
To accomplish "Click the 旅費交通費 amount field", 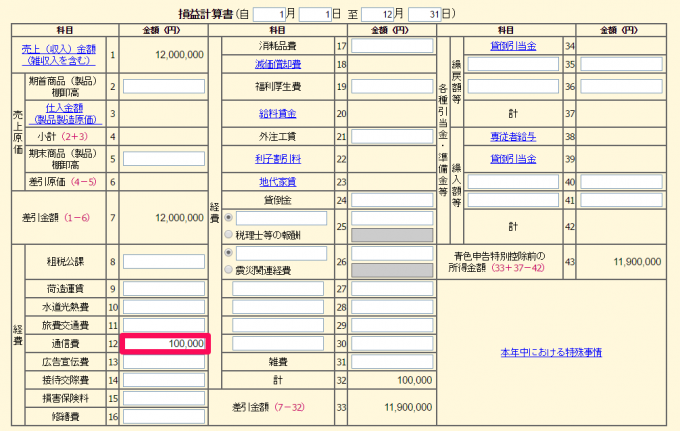I will click(x=164, y=325).
